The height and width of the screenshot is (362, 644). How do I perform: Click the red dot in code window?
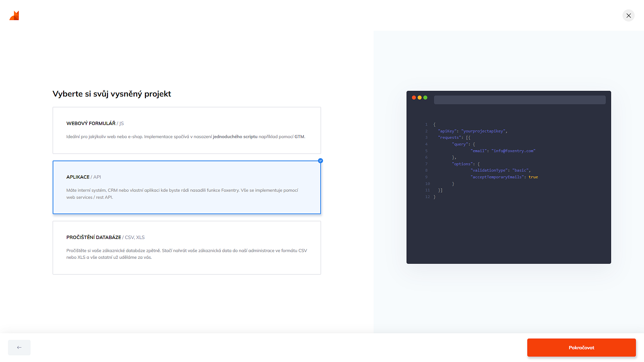[414, 98]
